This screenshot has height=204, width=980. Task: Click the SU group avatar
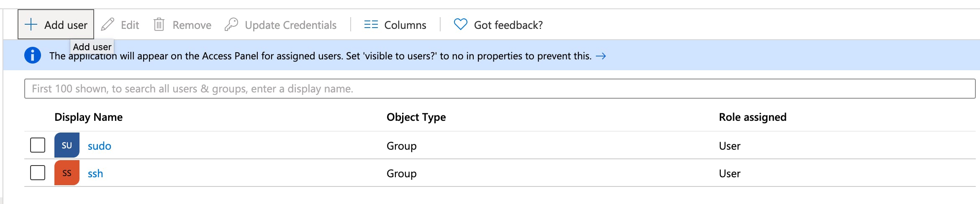click(x=67, y=145)
